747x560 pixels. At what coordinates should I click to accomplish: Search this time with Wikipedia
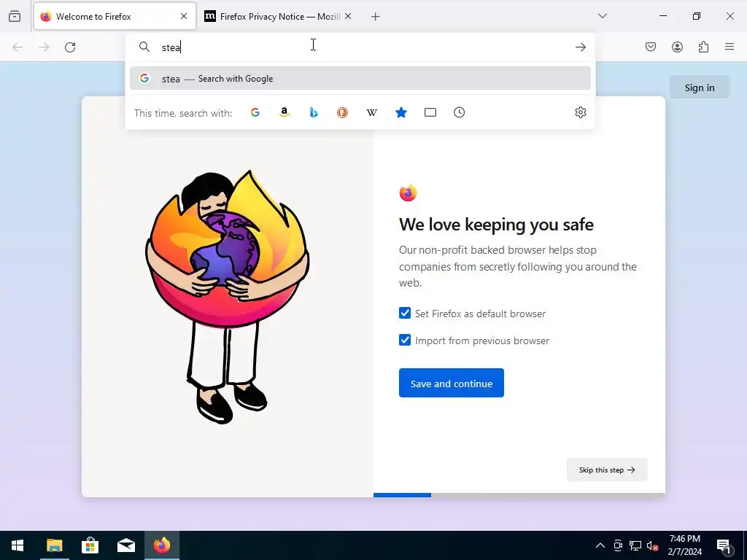(371, 112)
